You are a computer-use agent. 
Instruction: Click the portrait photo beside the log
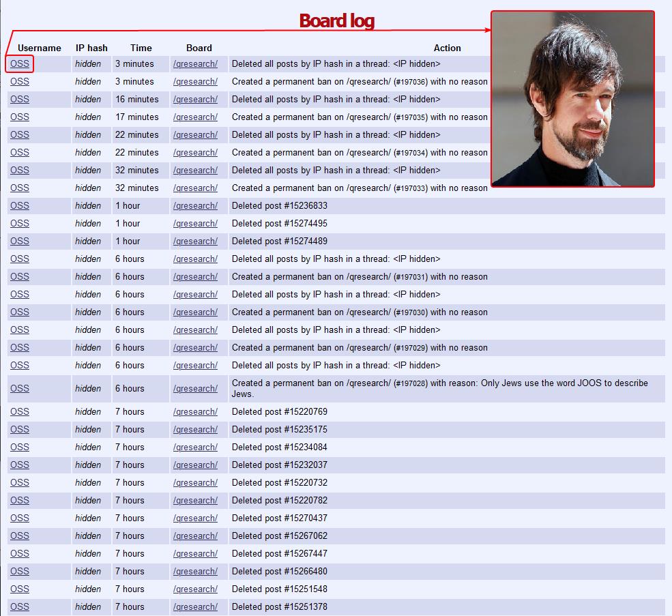coord(572,99)
